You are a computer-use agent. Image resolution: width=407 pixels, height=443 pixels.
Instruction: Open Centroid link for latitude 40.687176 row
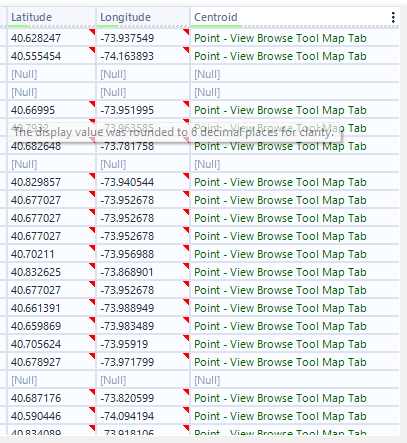(x=280, y=398)
